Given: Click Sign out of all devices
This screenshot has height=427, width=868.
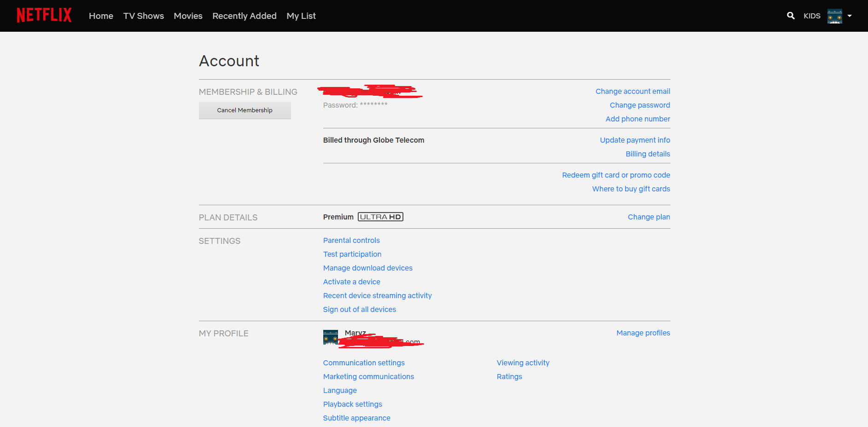Looking at the screenshot, I should coord(360,309).
